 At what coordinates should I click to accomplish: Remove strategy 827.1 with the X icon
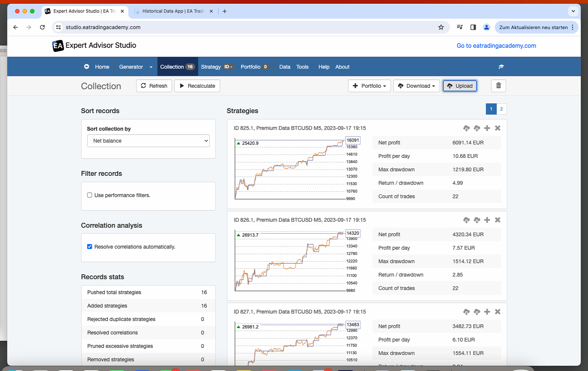(498, 312)
